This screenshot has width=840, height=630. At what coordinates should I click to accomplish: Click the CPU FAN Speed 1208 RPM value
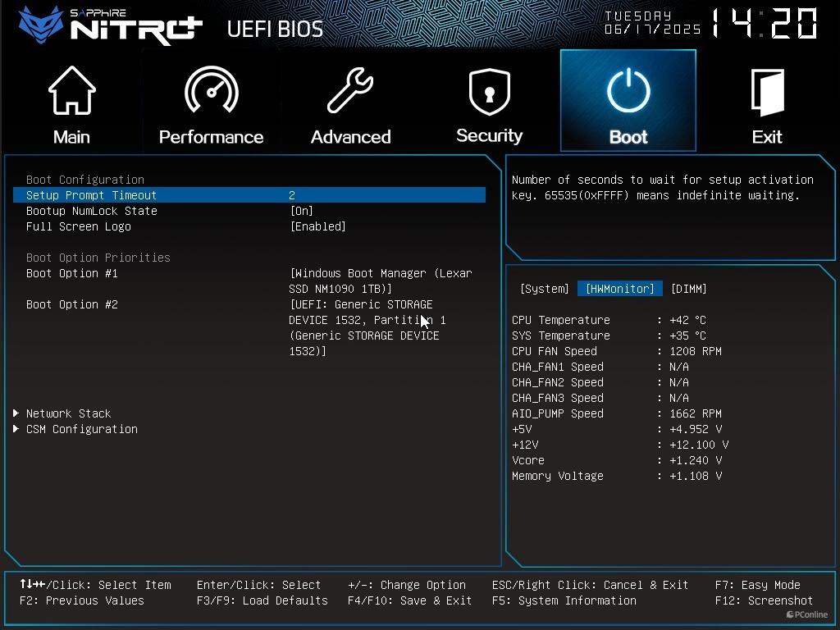pos(696,351)
